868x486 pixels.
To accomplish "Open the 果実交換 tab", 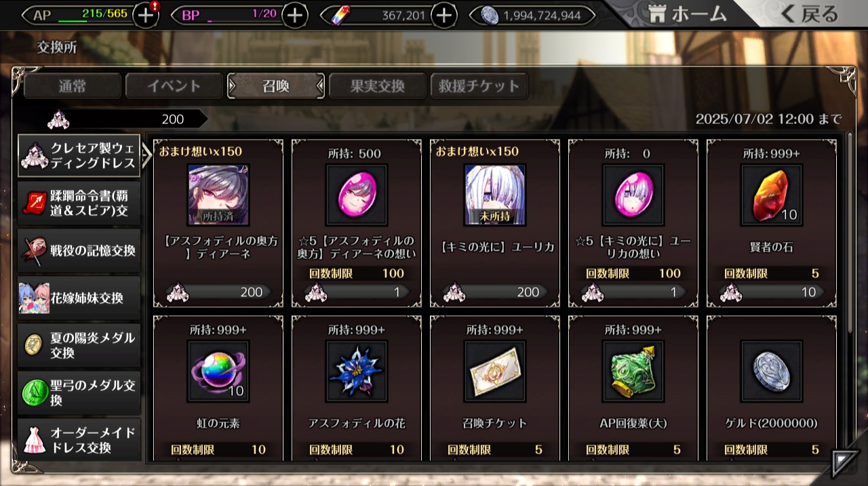I will coord(378,86).
